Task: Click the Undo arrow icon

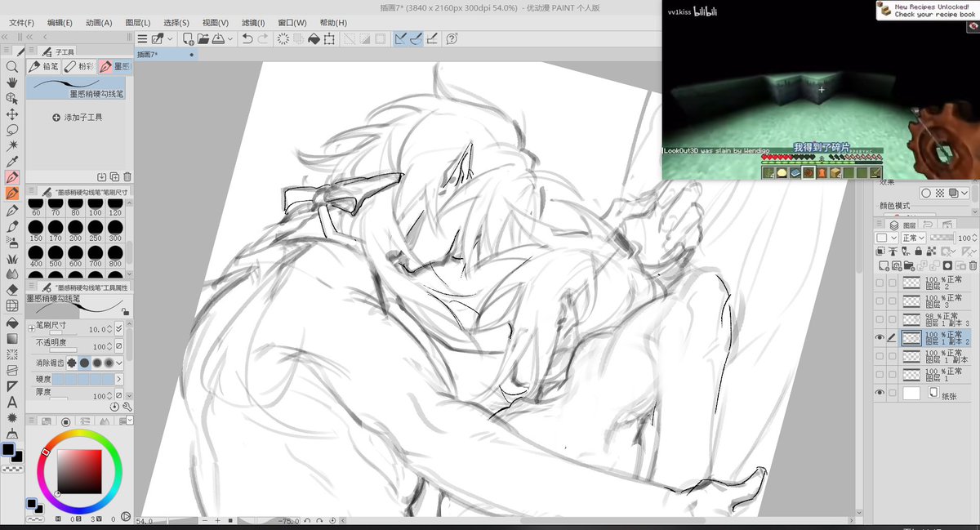Action: click(247, 38)
